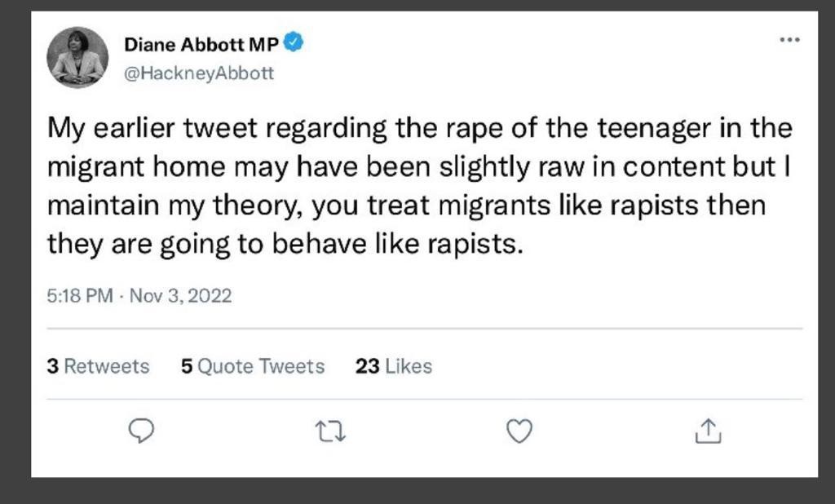Image resolution: width=835 pixels, height=504 pixels.
Task: Open the share tweet icon
Action: tap(708, 431)
